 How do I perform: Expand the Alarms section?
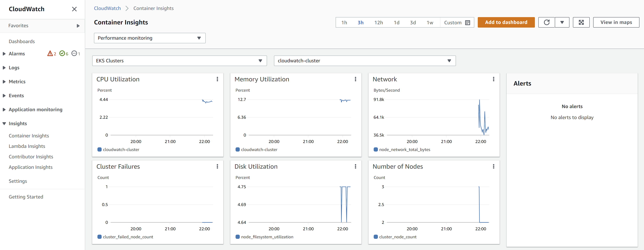(x=4, y=54)
